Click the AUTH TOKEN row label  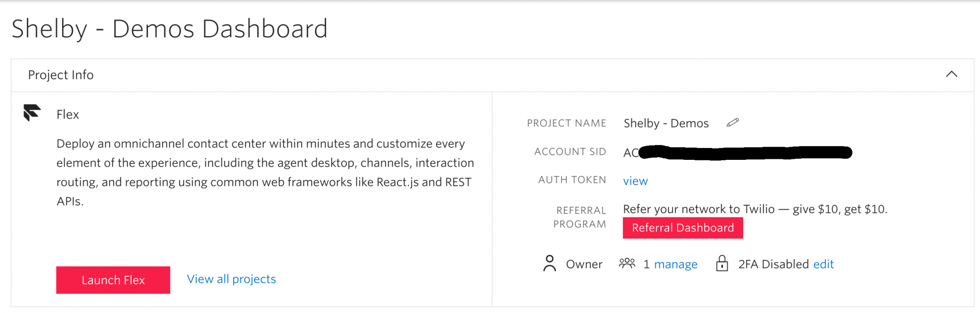572,180
